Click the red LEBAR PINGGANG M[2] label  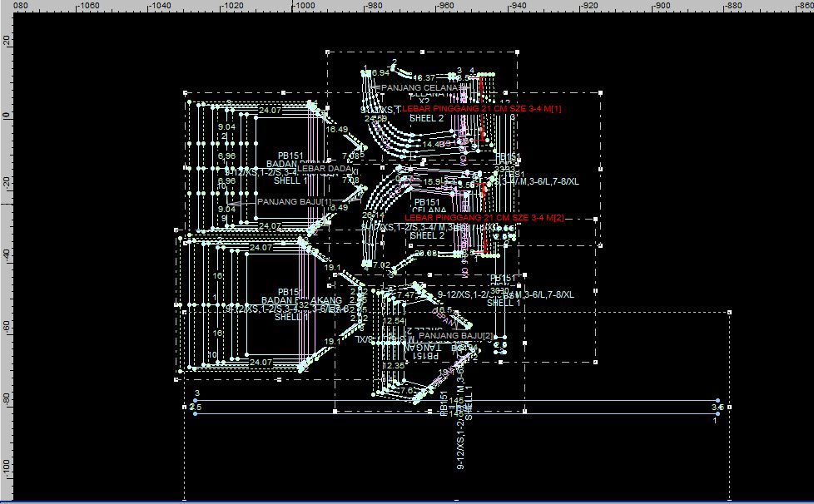pyautogui.click(x=484, y=218)
